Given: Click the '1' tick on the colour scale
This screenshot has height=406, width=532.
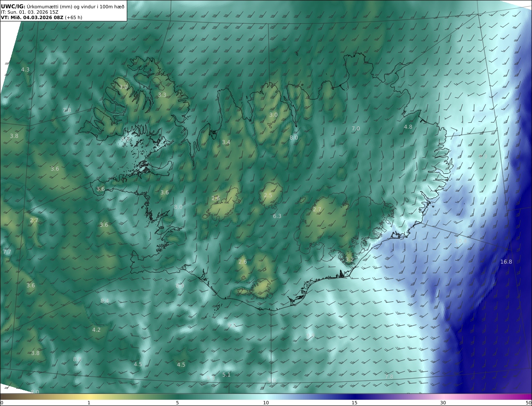Looking at the screenshot, I should pos(89,403).
